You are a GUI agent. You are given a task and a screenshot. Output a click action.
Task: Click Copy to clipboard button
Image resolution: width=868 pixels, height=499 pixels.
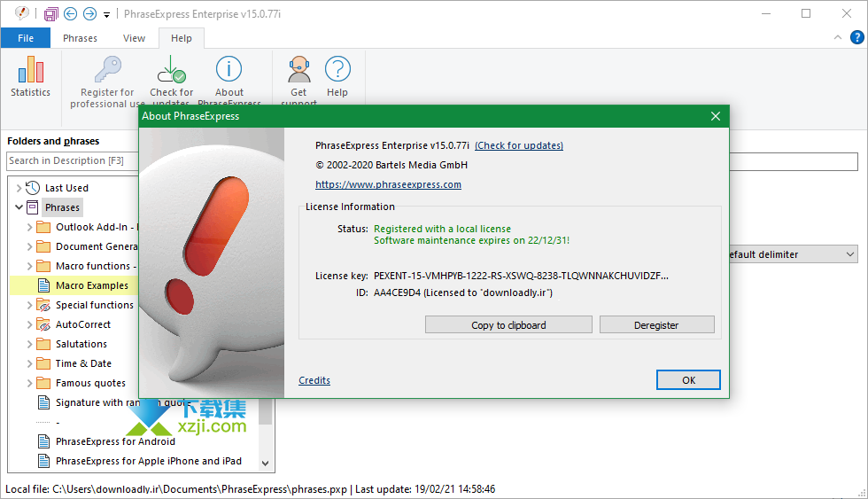(508, 325)
